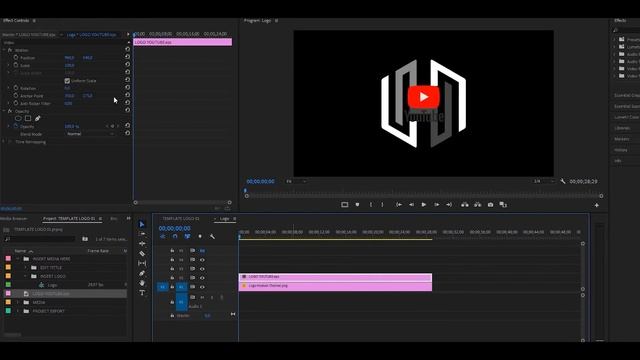The width and height of the screenshot is (640, 360).
Task: Click the ellipse mask icon under Opacity
Action: point(18,118)
